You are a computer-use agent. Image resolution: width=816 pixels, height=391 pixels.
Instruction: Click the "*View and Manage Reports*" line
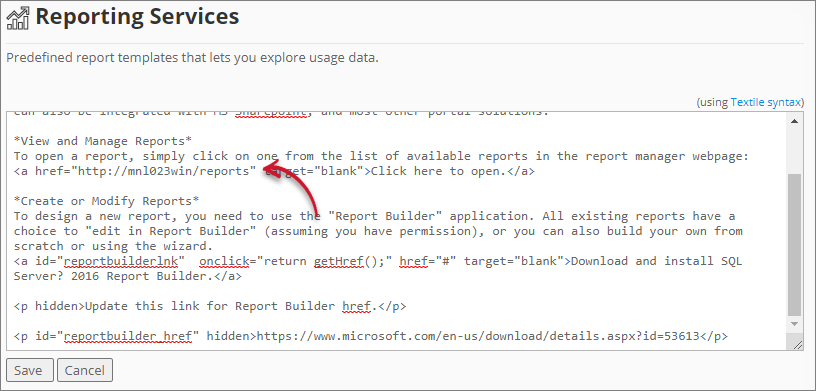(103, 141)
